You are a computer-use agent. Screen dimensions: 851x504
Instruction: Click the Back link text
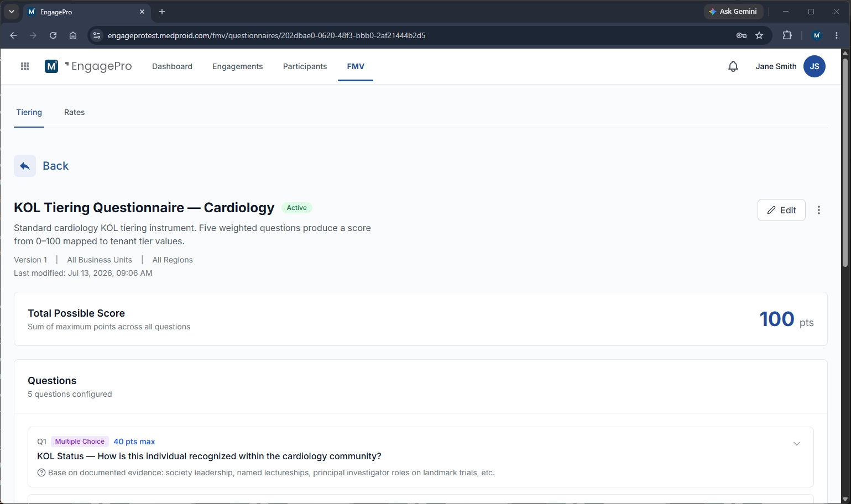(x=56, y=166)
